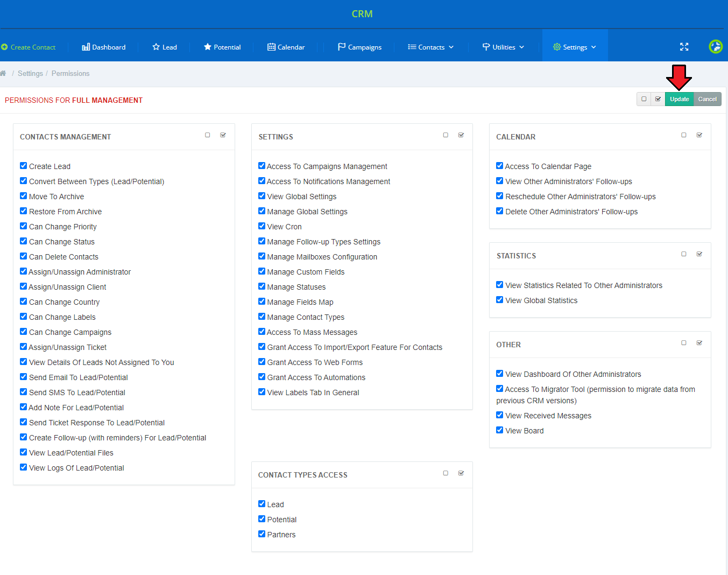Toggle Can Delete Contacts checkbox

pos(23,256)
